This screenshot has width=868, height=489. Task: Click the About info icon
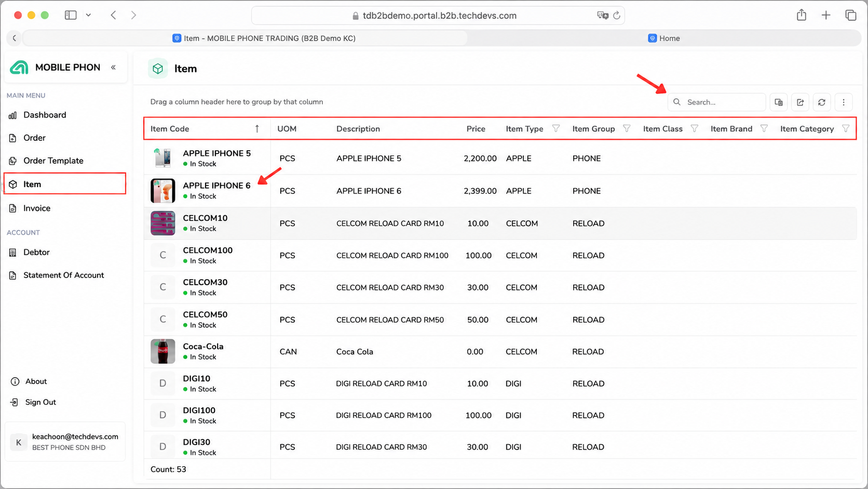coord(15,381)
